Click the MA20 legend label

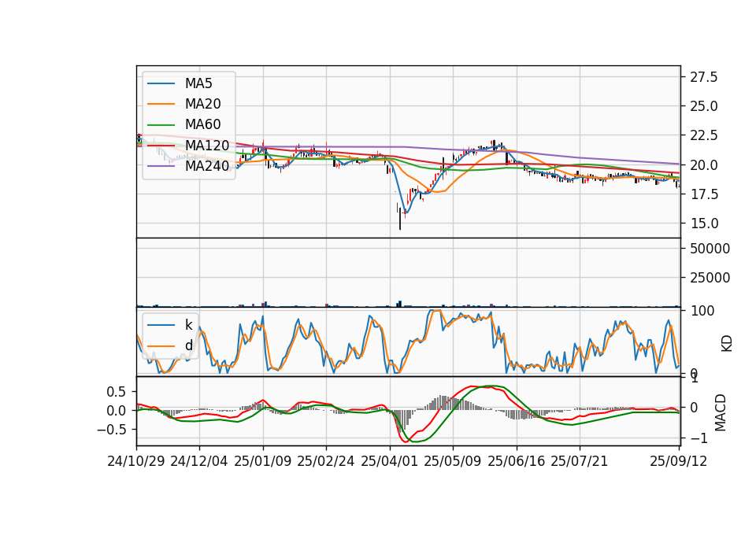click(x=202, y=104)
